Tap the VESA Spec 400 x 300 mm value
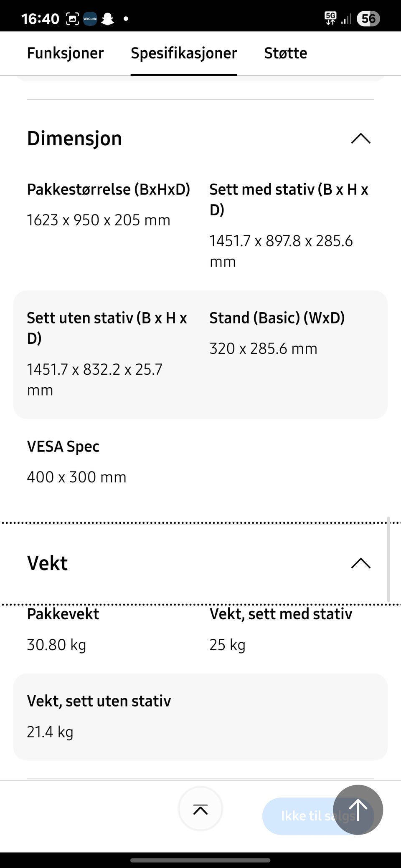Viewport: 401px width, 868px height. [x=76, y=477]
